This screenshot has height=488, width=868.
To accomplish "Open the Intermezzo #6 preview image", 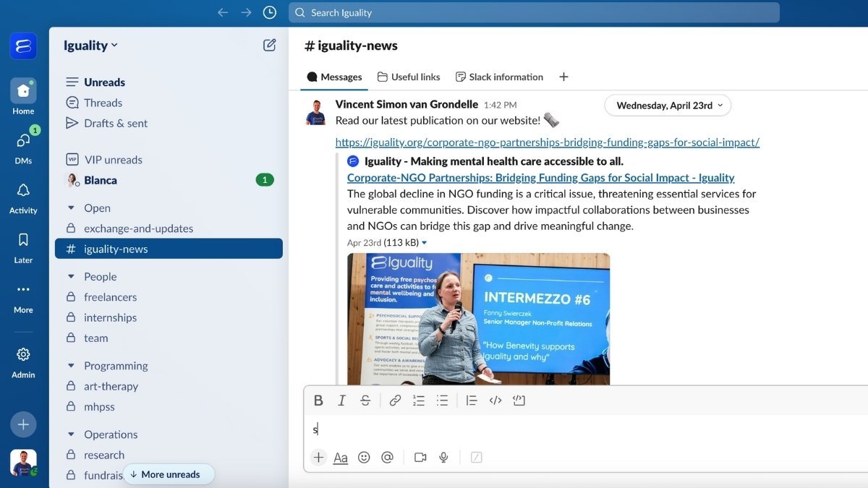I will point(478,319).
